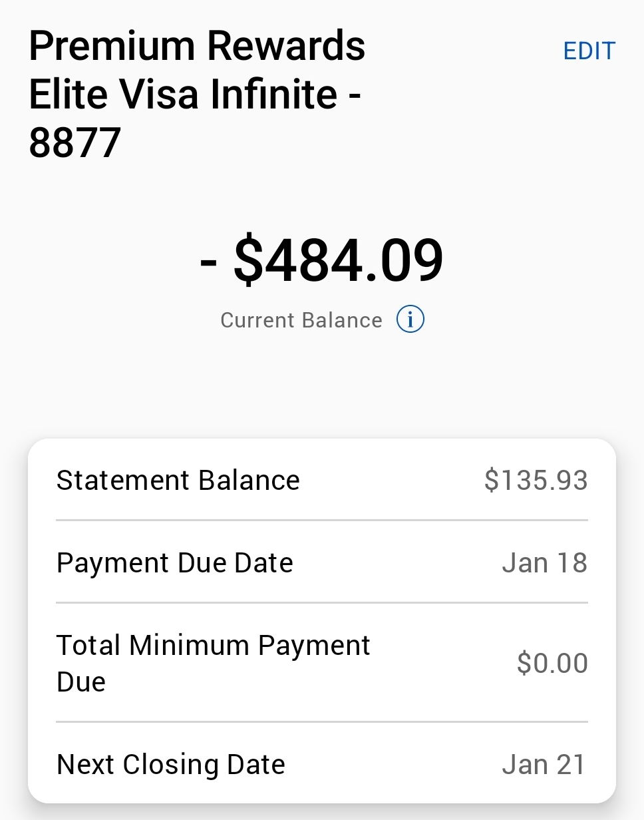This screenshot has height=820, width=644.
Task: Tap the 'Current Balance' label
Action: [x=301, y=320]
